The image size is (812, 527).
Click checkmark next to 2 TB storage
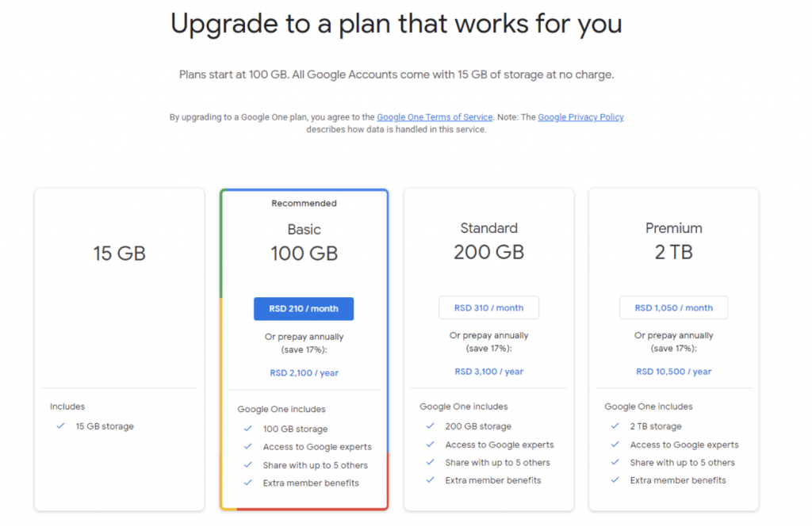(x=615, y=426)
